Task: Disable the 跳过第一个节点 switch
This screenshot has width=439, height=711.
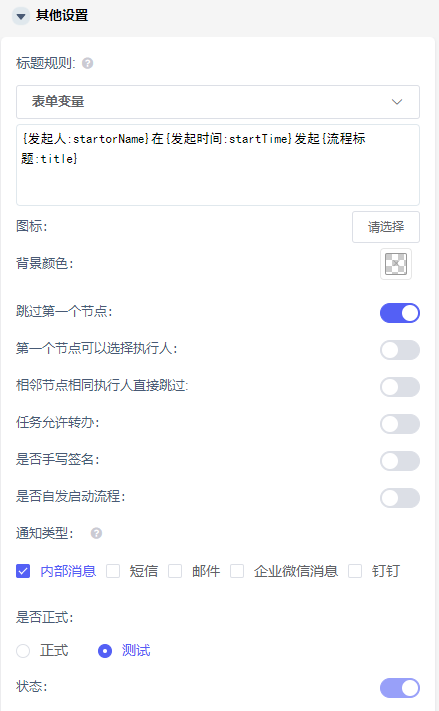Action: [x=400, y=313]
